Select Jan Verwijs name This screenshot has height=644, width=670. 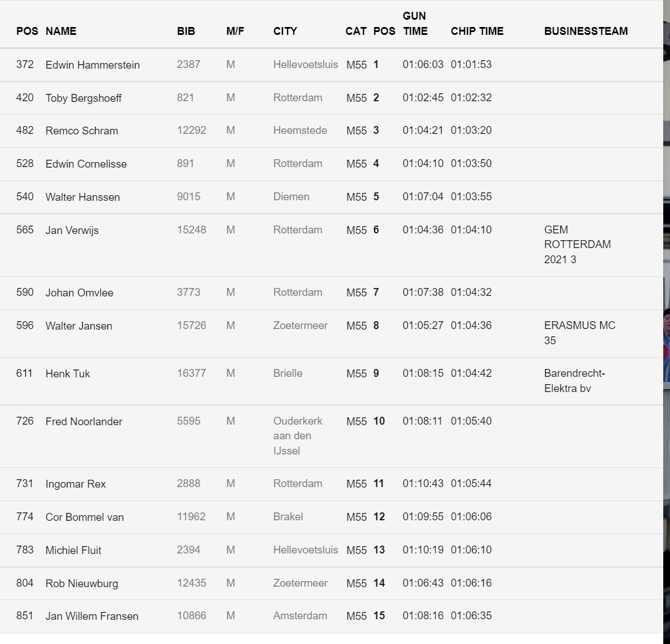tap(72, 231)
